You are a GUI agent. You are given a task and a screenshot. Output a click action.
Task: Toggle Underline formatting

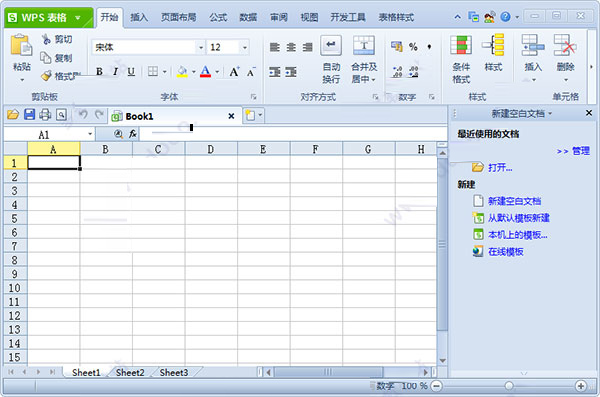pyautogui.click(x=131, y=72)
